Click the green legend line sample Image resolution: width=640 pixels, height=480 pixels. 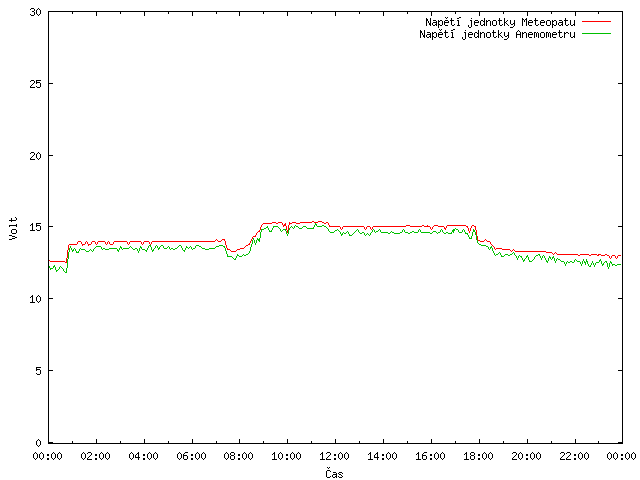pos(596,33)
